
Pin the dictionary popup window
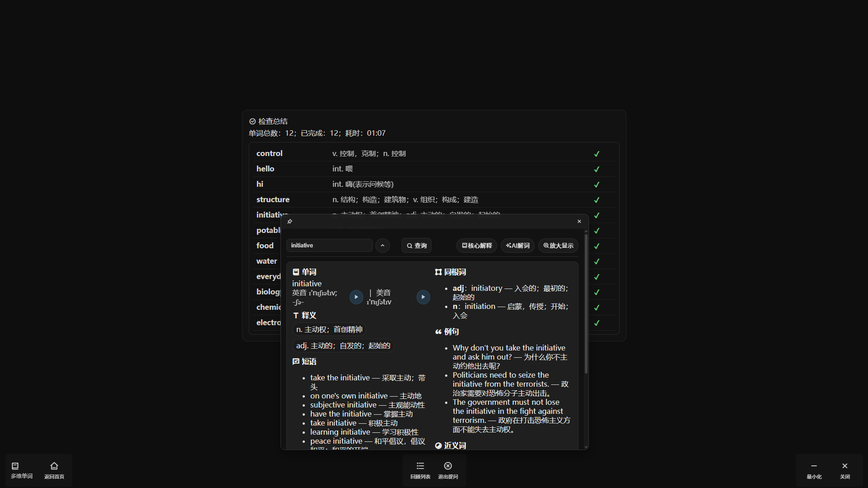pos(290,221)
